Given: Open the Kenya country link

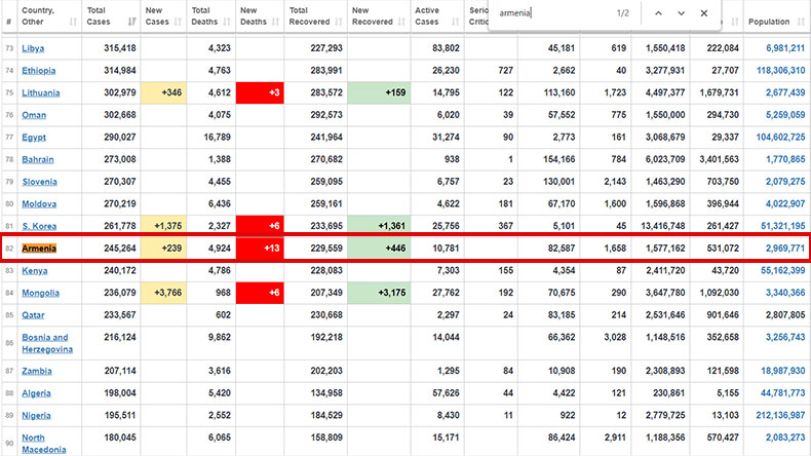Looking at the screenshot, I should 34,270.
